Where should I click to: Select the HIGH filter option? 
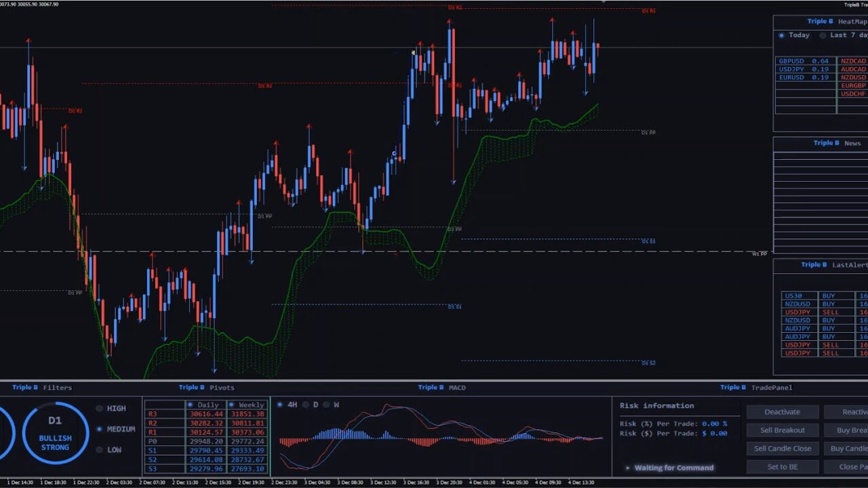point(100,409)
